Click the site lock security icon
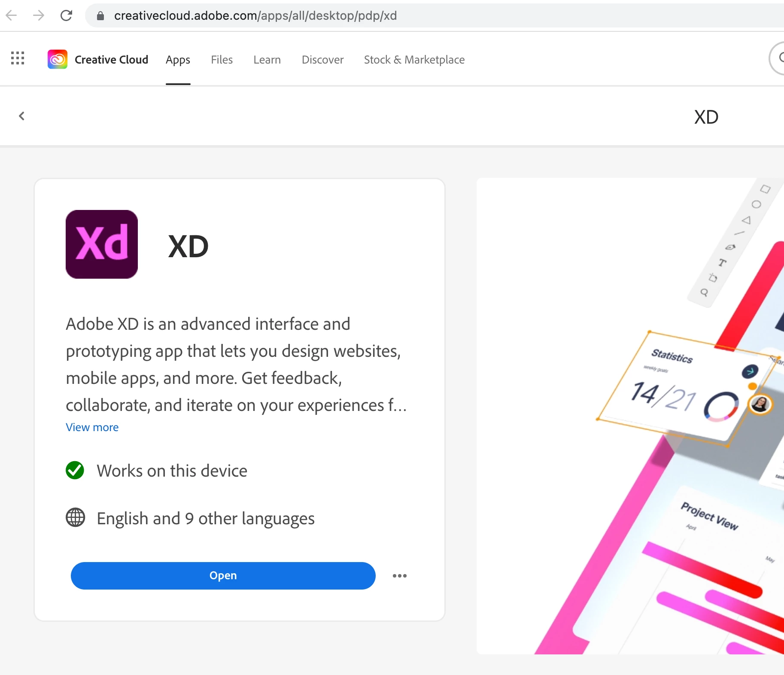The height and width of the screenshot is (675, 784). click(x=100, y=16)
